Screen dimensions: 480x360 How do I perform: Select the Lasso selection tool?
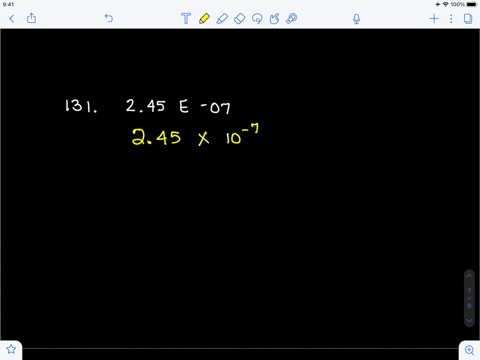tap(257, 19)
